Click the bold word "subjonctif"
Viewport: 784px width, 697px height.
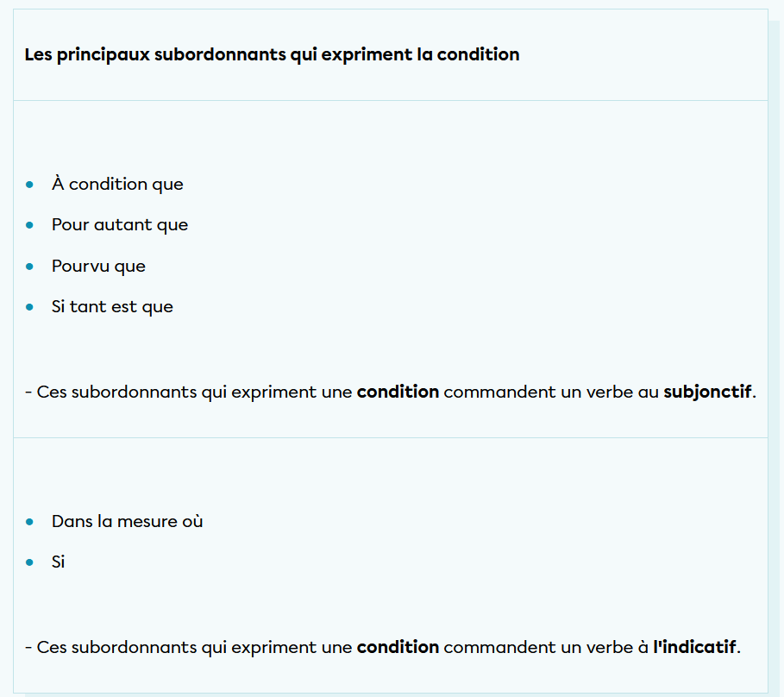(707, 392)
